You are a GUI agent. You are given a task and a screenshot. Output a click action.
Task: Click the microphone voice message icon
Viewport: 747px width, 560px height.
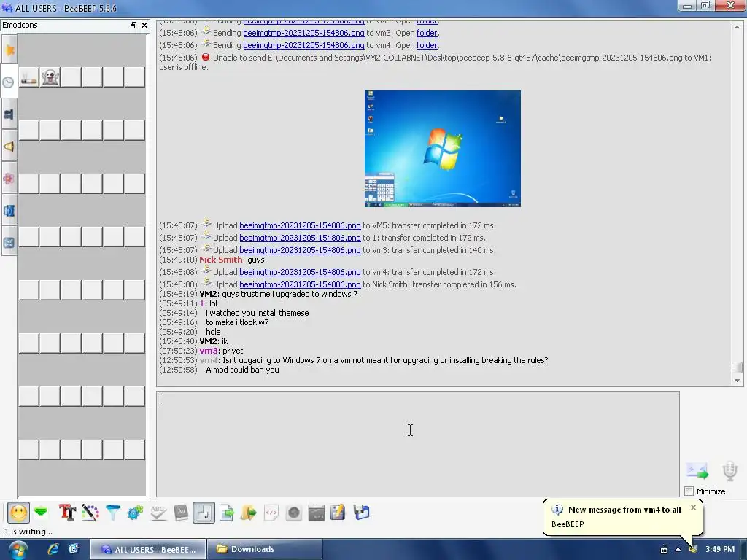[729, 471]
